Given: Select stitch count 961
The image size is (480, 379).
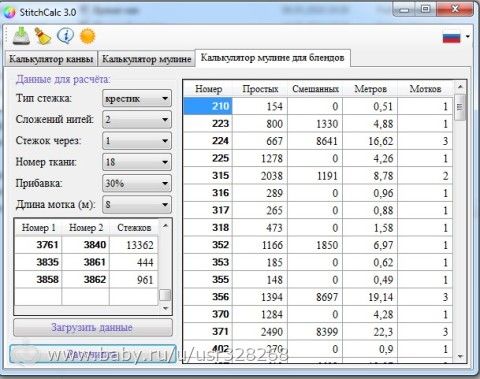Looking at the screenshot, I should point(134,280).
